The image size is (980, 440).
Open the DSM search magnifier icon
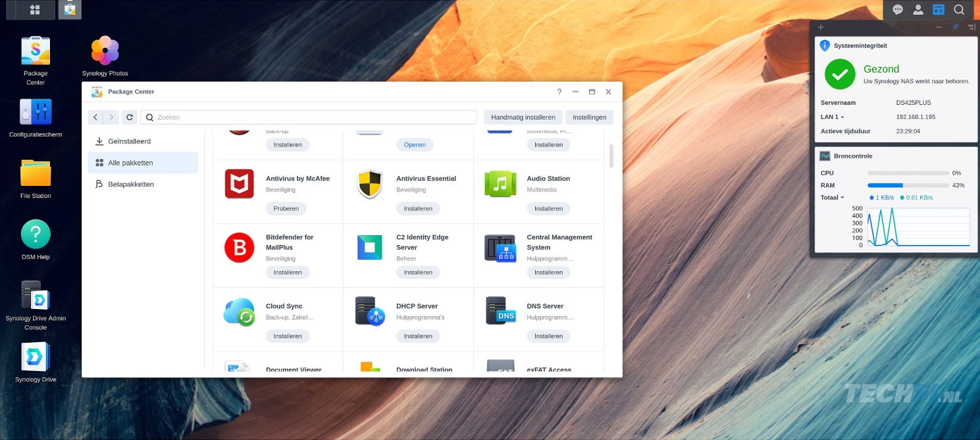pyautogui.click(x=959, y=10)
